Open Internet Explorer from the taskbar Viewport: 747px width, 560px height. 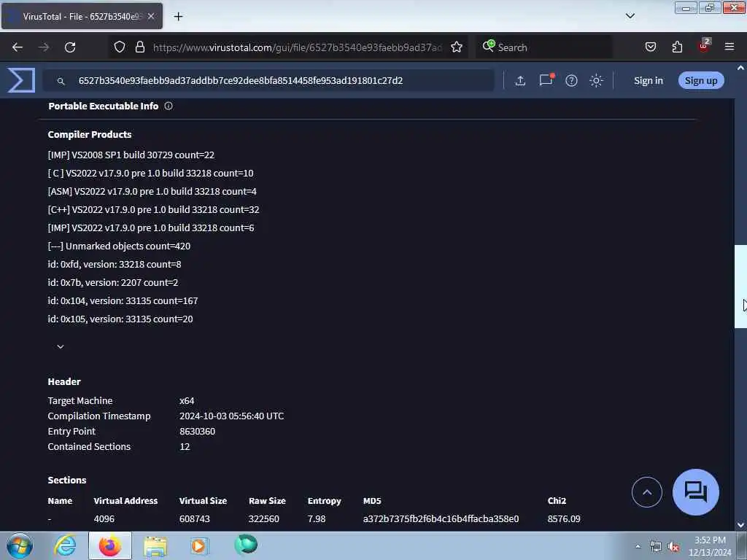pyautogui.click(x=65, y=545)
